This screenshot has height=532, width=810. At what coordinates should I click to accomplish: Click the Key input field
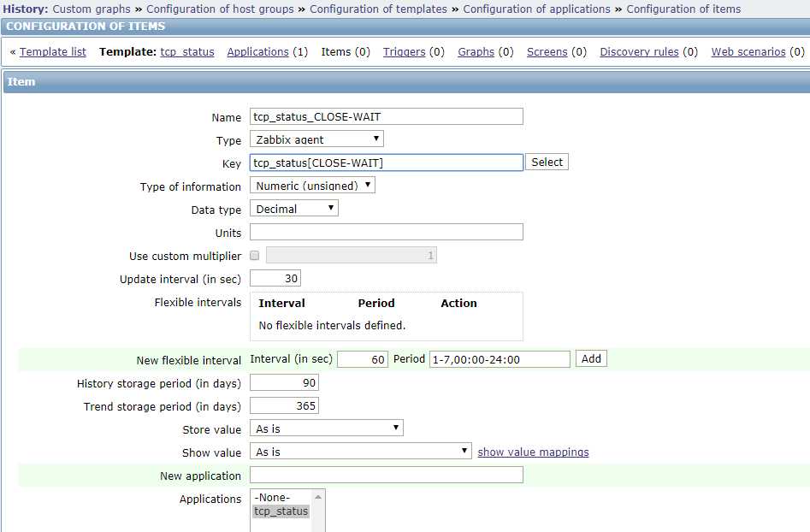coord(387,163)
